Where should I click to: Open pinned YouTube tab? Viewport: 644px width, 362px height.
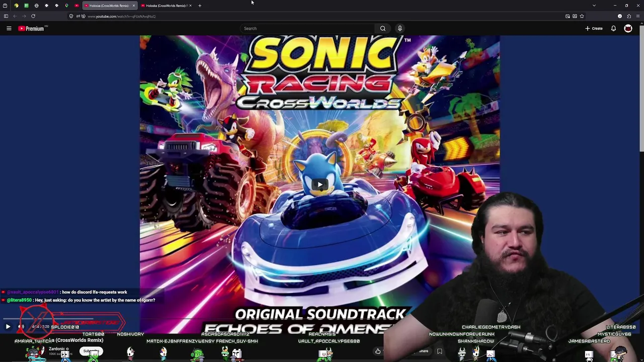click(x=76, y=6)
